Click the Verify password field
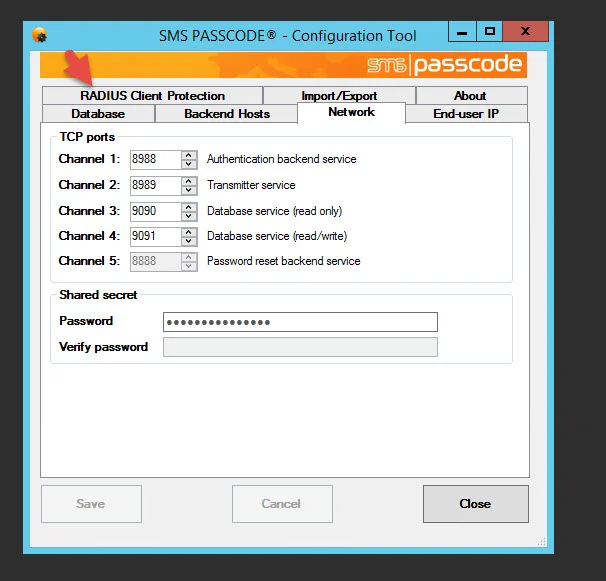 [300, 347]
